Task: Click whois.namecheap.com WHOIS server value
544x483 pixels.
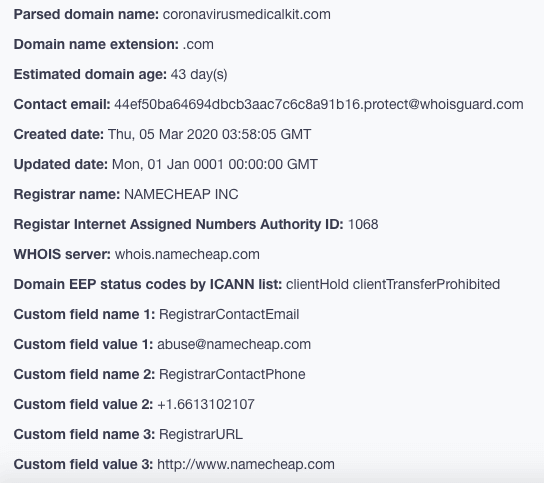Action: click(x=187, y=255)
